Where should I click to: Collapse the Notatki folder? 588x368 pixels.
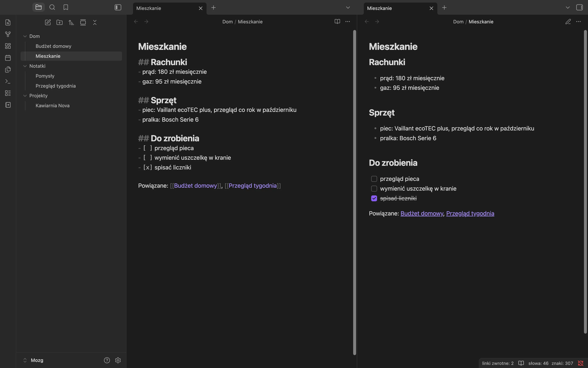(25, 66)
